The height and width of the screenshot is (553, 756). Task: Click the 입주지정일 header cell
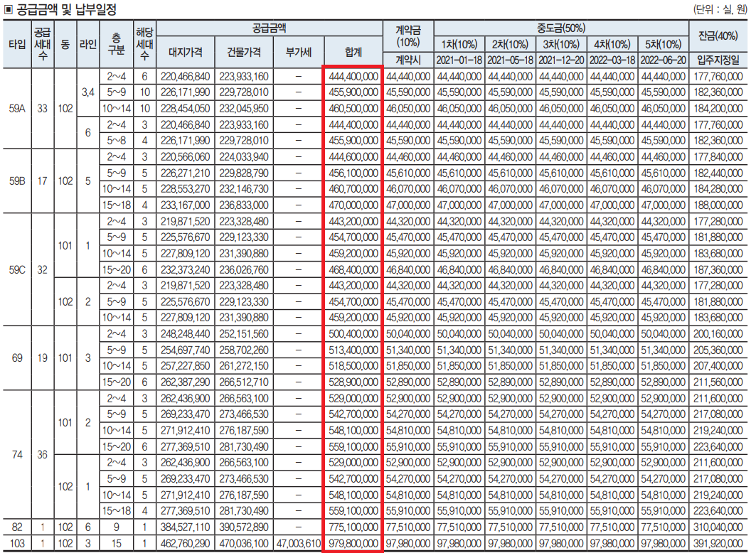718,60
